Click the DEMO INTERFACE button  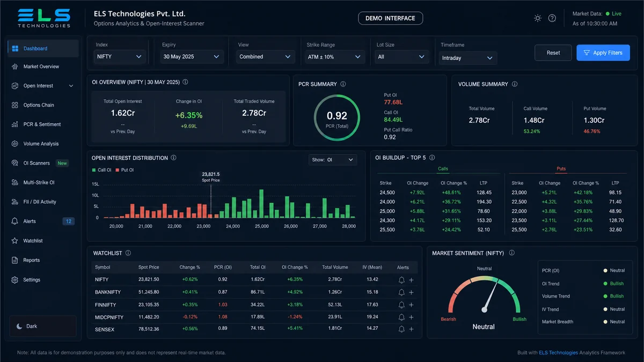pyautogui.click(x=390, y=18)
